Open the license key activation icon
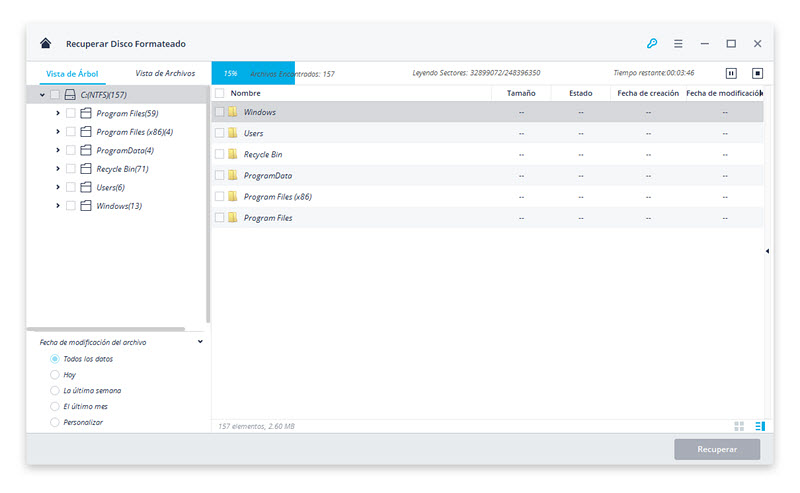 coord(652,43)
